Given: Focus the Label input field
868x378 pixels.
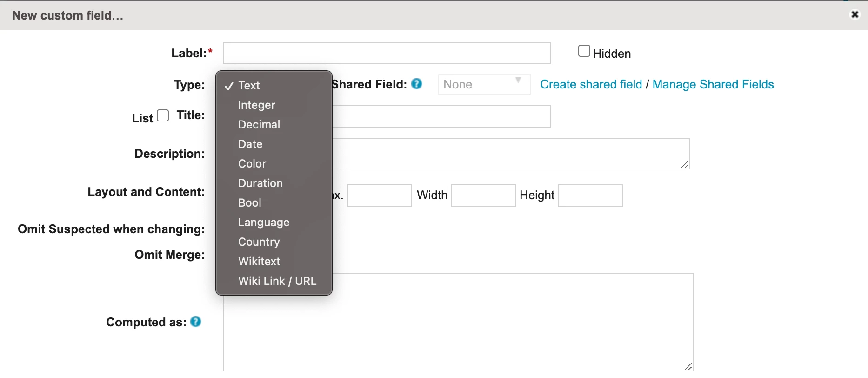Looking at the screenshot, I should click(387, 53).
